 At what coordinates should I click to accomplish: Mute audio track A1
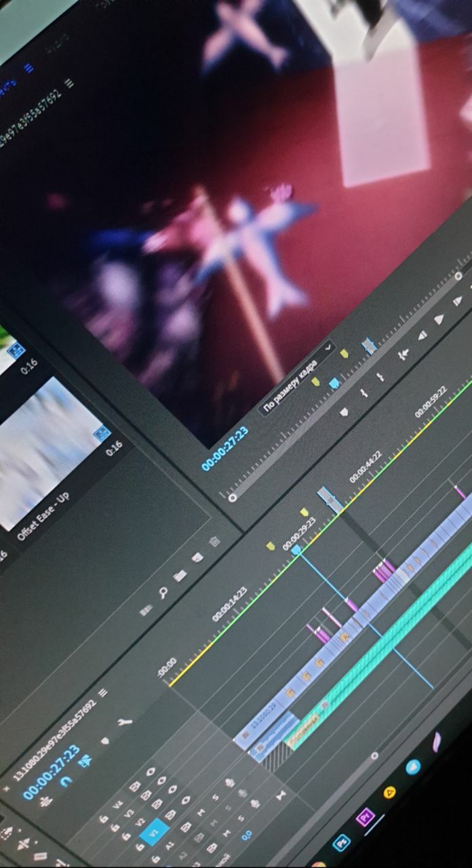tap(201, 812)
